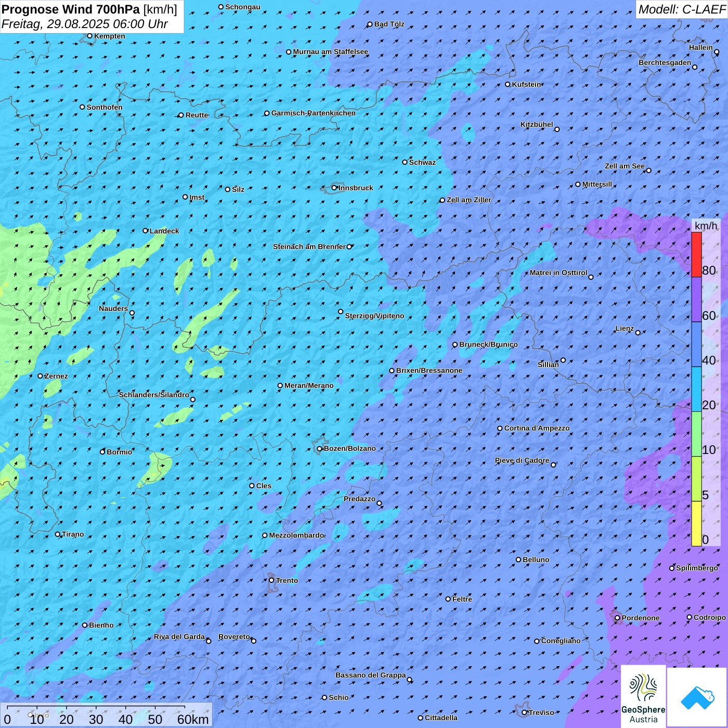The image size is (728, 728).
Task: Click the Lienz location dot
Action: (638, 333)
